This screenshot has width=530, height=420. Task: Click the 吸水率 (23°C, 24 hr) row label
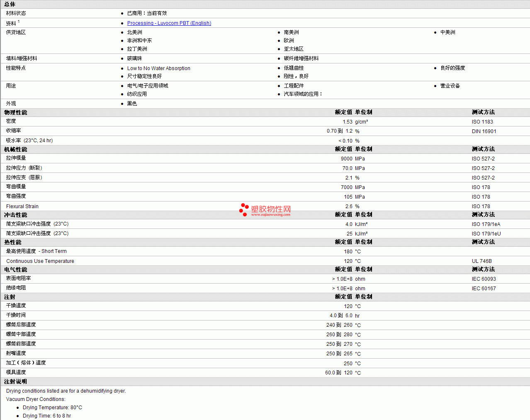pyautogui.click(x=29, y=141)
